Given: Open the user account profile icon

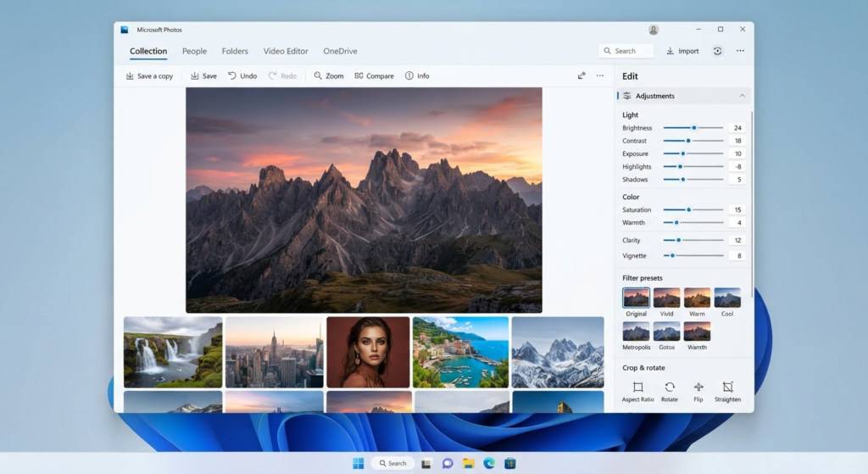Looking at the screenshot, I should coord(654,30).
